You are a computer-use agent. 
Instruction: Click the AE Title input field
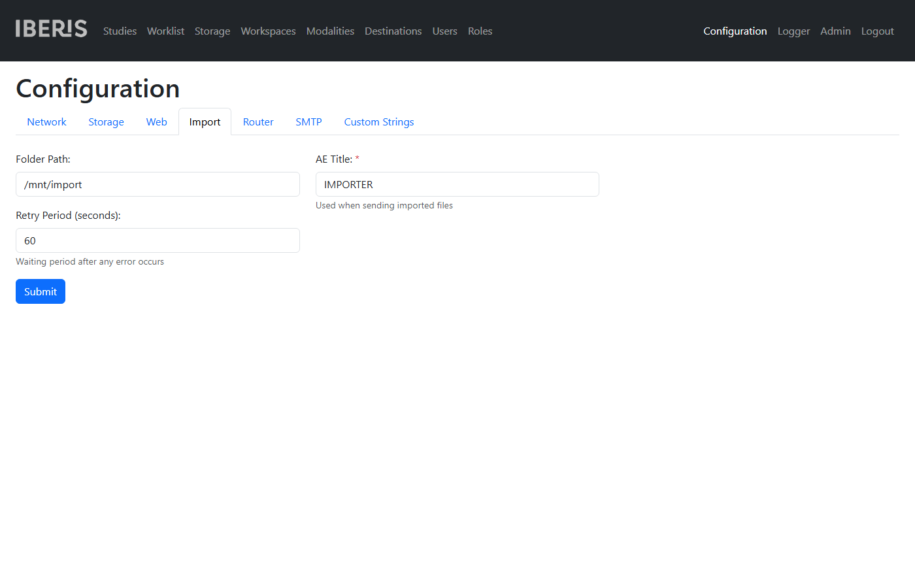tap(457, 184)
